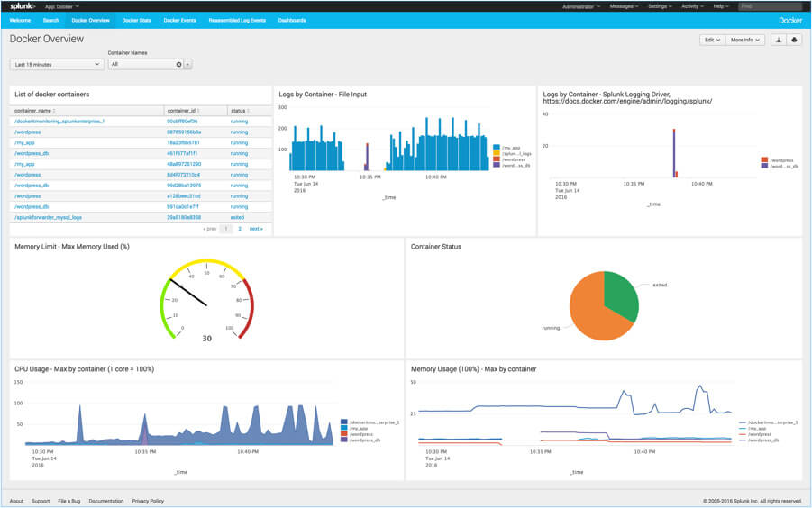
Task: Open the Messages menu
Action: (x=624, y=6)
